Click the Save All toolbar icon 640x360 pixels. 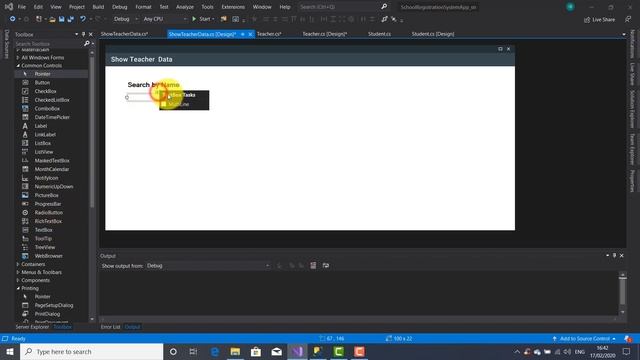pos(71,19)
